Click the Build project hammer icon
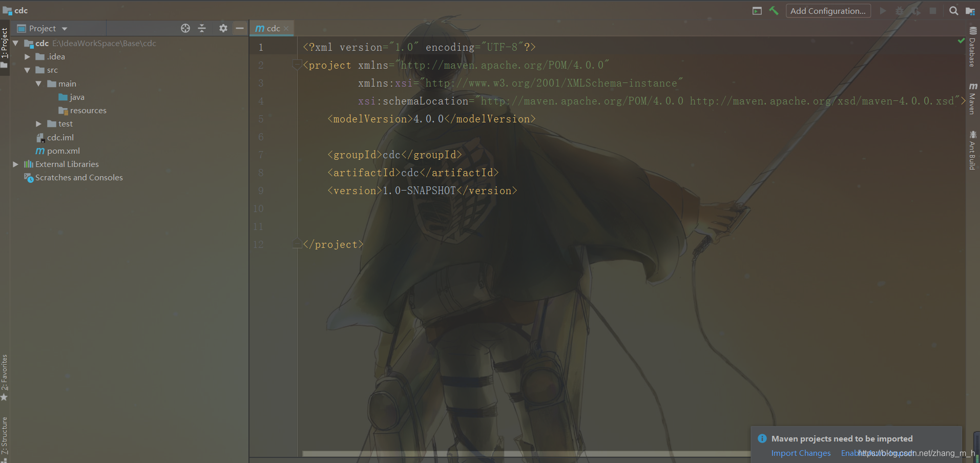 pos(774,11)
